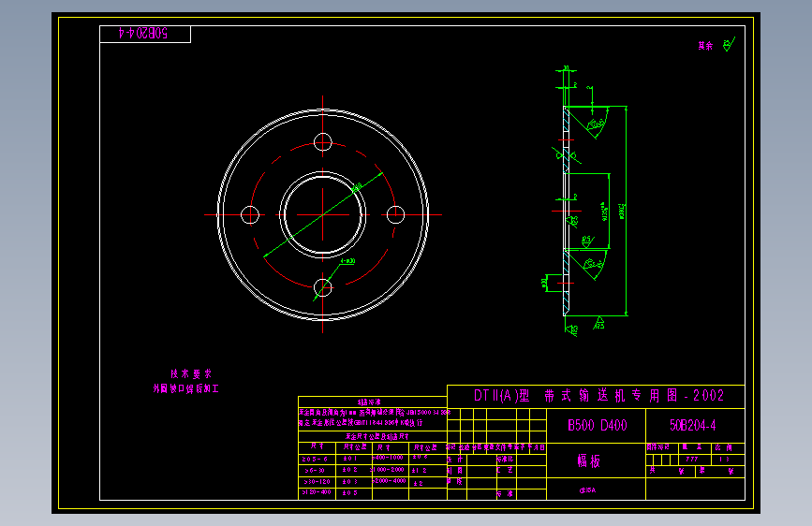Image resolution: width=812 pixels, height=526 pixels.
Task: Select the DTII(A)型 带式输送机专用图-2002 title
Action: pyautogui.click(x=598, y=396)
